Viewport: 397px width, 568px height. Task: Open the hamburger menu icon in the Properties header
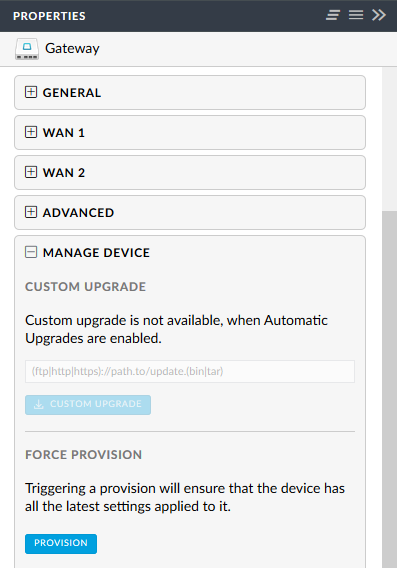pos(356,15)
